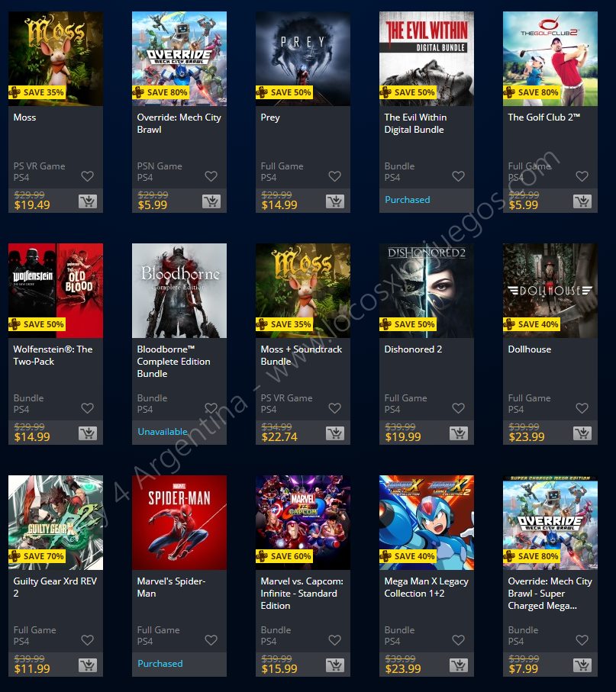The height and width of the screenshot is (692, 616).
Task: Add The Golf Club 2 to cart
Action: click(582, 201)
